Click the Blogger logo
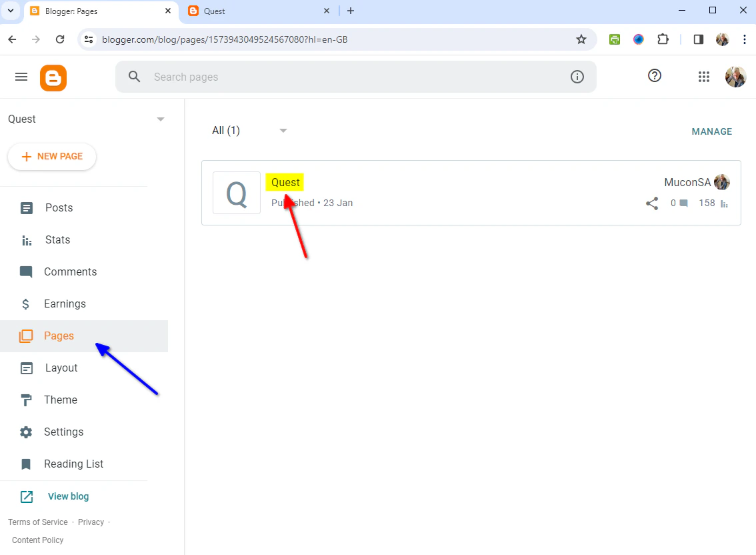 click(53, 77)
